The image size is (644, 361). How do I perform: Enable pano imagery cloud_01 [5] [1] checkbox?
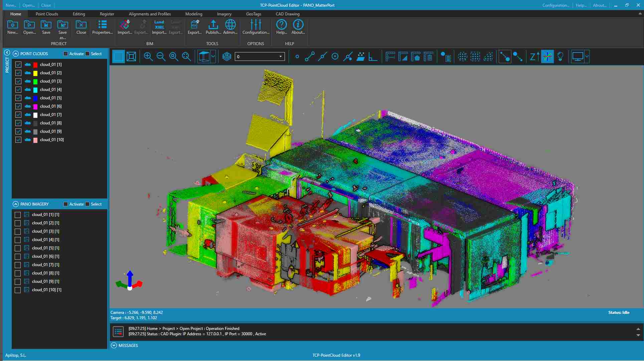pos(18,248)
